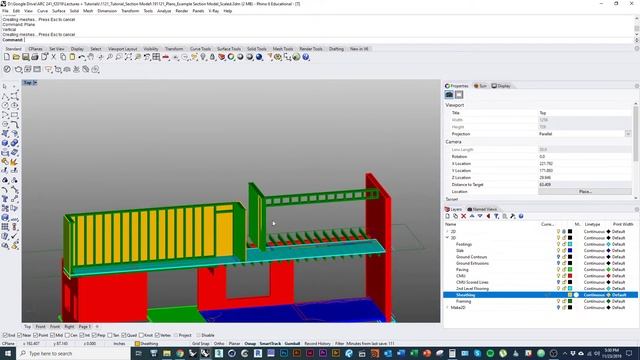Select the Pan hand tool
Viewport: 640px width, 360px height.
[91, 57]
